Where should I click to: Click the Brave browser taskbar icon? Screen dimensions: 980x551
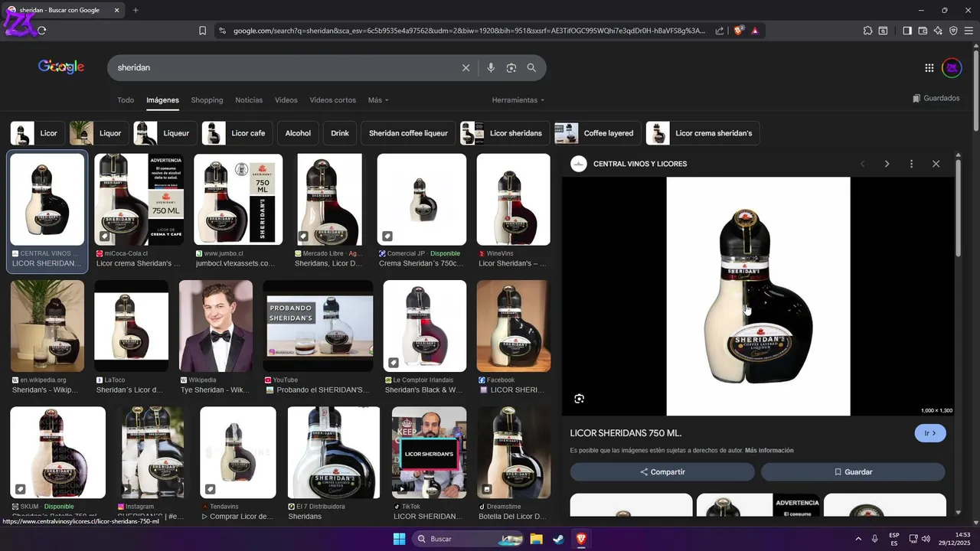pos(580,539)
